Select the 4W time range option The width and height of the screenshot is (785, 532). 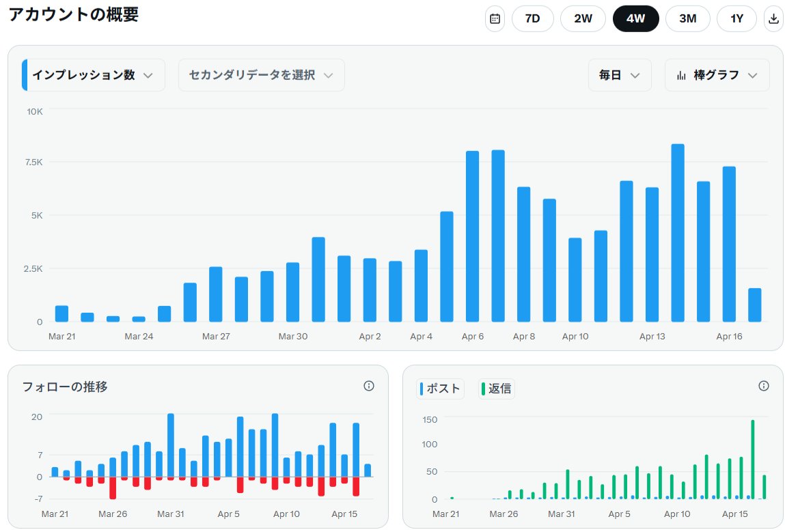coord(635,18)
